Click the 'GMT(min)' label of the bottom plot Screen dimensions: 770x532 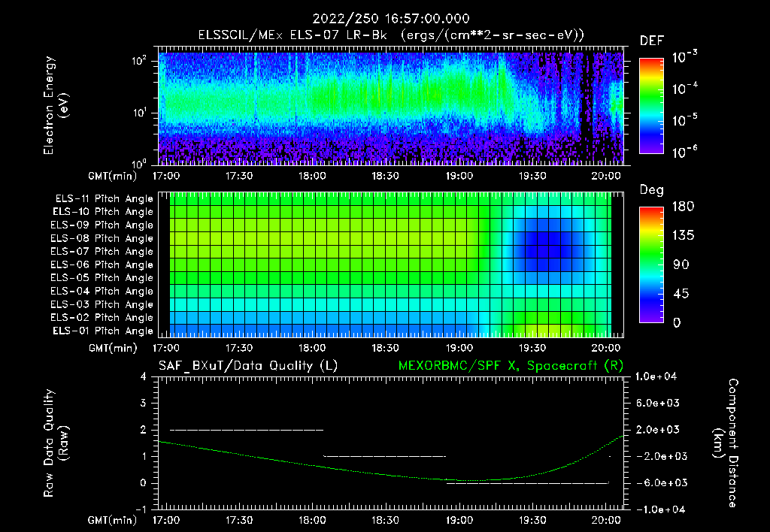112,520
